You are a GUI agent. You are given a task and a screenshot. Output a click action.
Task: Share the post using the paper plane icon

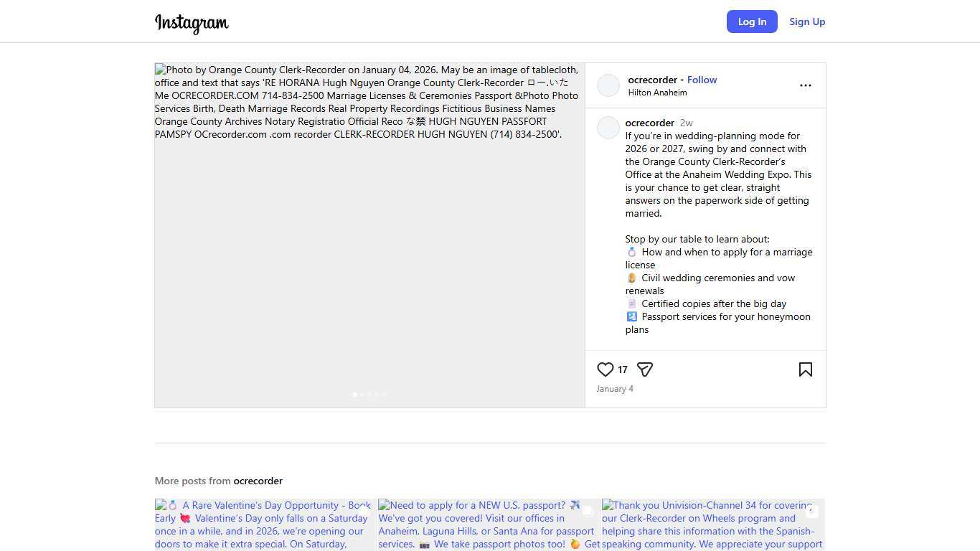click(645, 369)
